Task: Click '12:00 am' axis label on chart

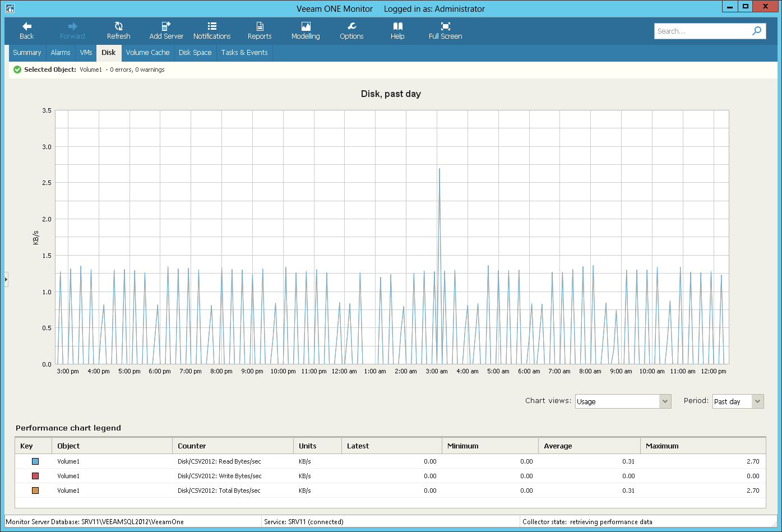Action: [x=344, y=371]
